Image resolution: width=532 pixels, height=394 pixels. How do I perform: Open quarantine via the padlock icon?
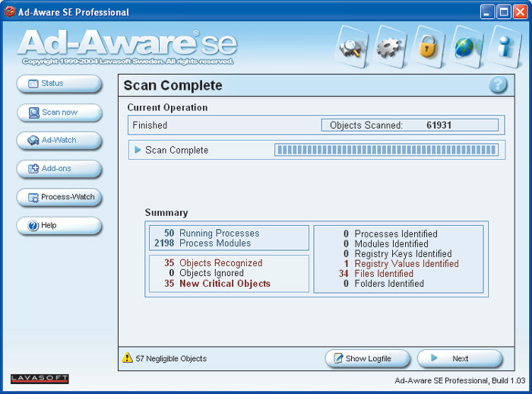click(428, 47)
